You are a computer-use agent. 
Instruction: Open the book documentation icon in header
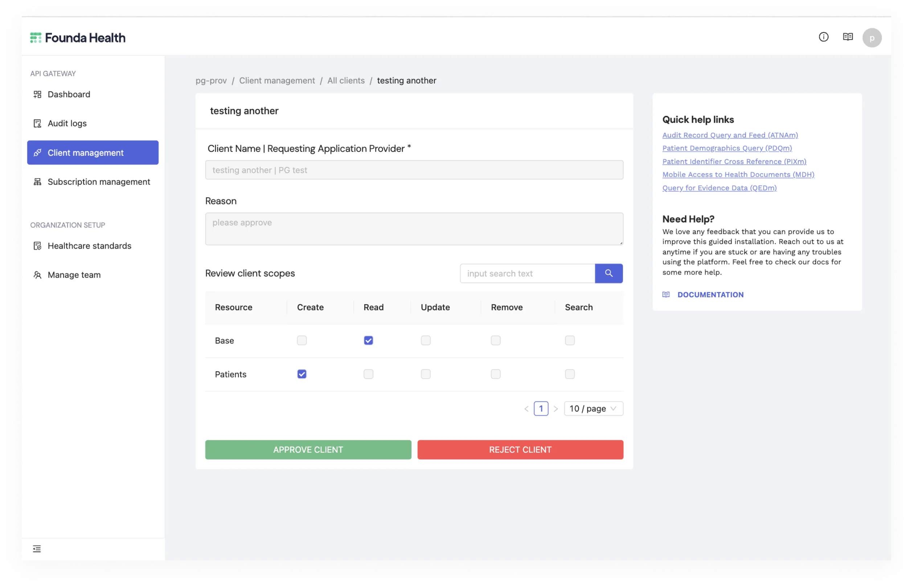(848, 37)
